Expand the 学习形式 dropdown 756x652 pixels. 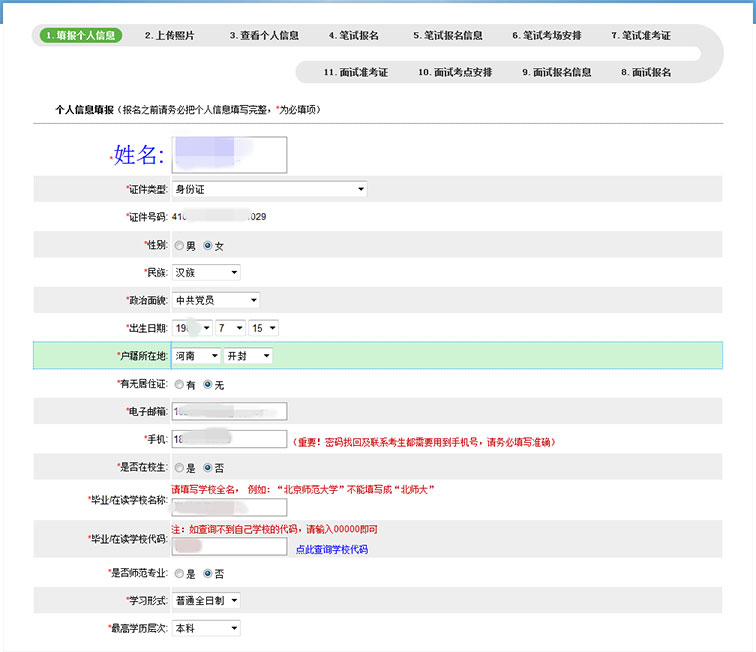(206, 601)
